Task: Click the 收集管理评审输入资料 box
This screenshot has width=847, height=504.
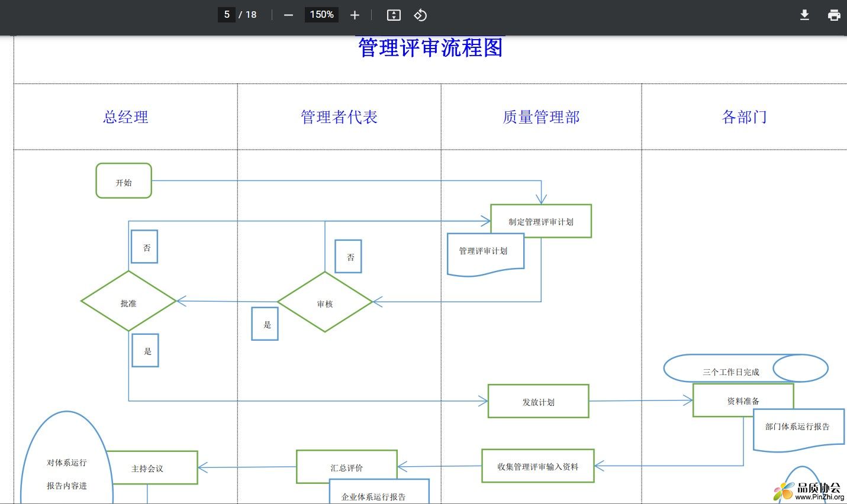Action: pyautogui.click(x=538, y=466)
